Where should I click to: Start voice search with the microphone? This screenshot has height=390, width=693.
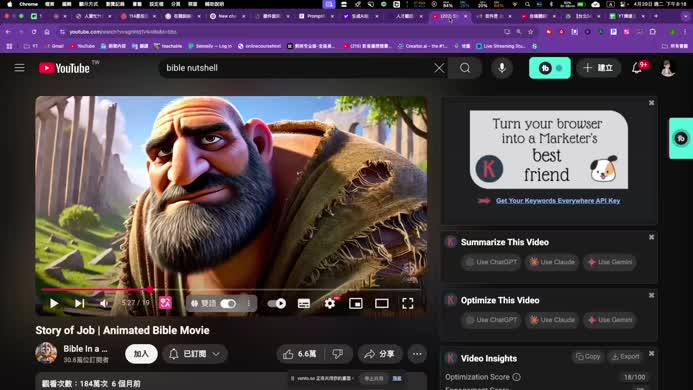(502, 68)
